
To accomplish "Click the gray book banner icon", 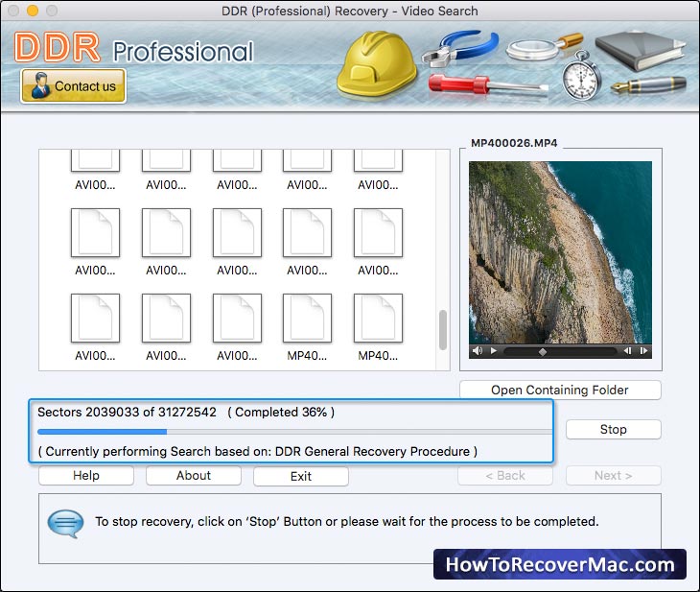I will pos(640,50).
